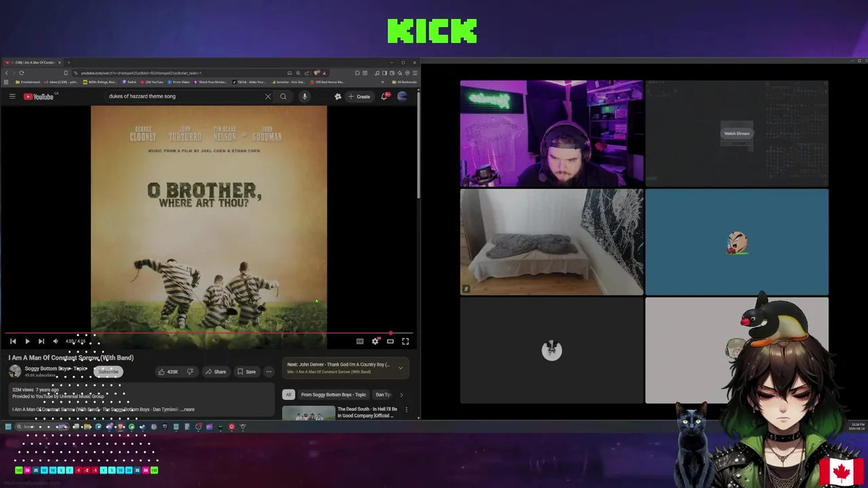868x488 pixels.
Task: Open the Twitch bookmark
Action: click(x=129, y=82)
